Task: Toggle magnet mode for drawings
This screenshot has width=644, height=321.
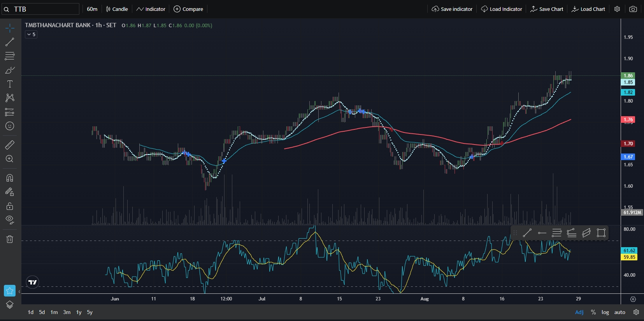Action: coord(10,178)
